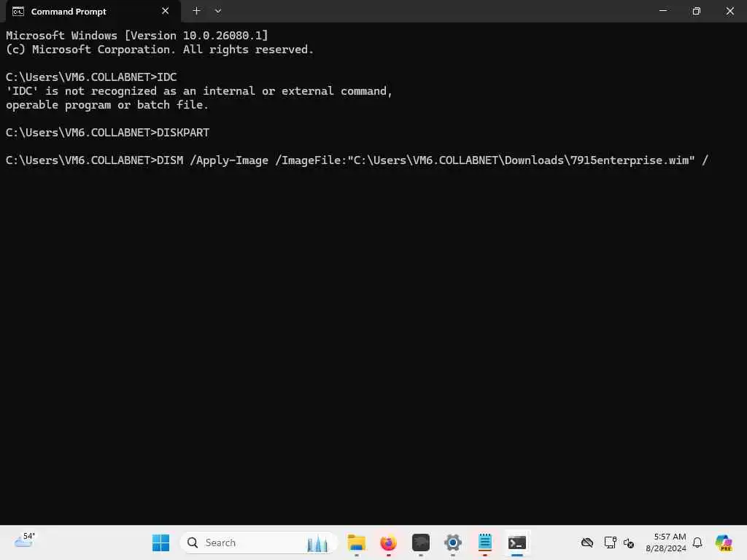Click the Terminal icon in the taskbar
The width and height of the screenshot is (747, 560).
coord(517,542)
